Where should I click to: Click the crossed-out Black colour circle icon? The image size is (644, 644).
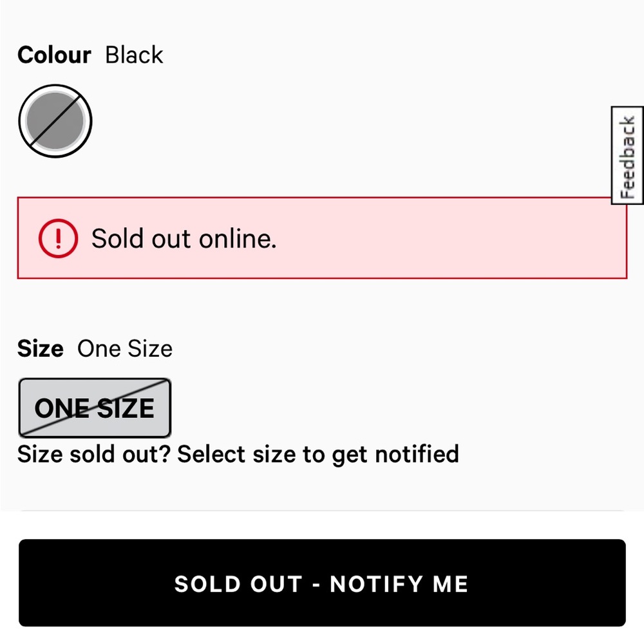pyautogui.click(x=55, y=121)
